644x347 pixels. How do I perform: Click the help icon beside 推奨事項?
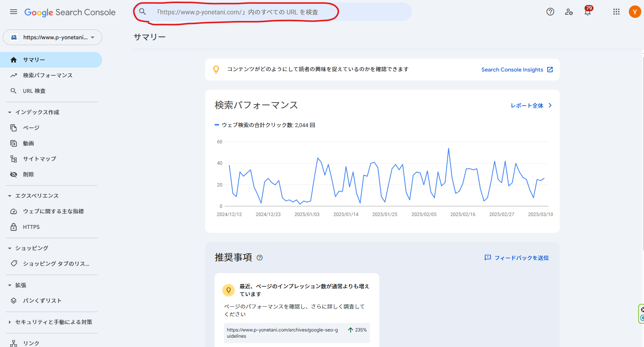260,258
